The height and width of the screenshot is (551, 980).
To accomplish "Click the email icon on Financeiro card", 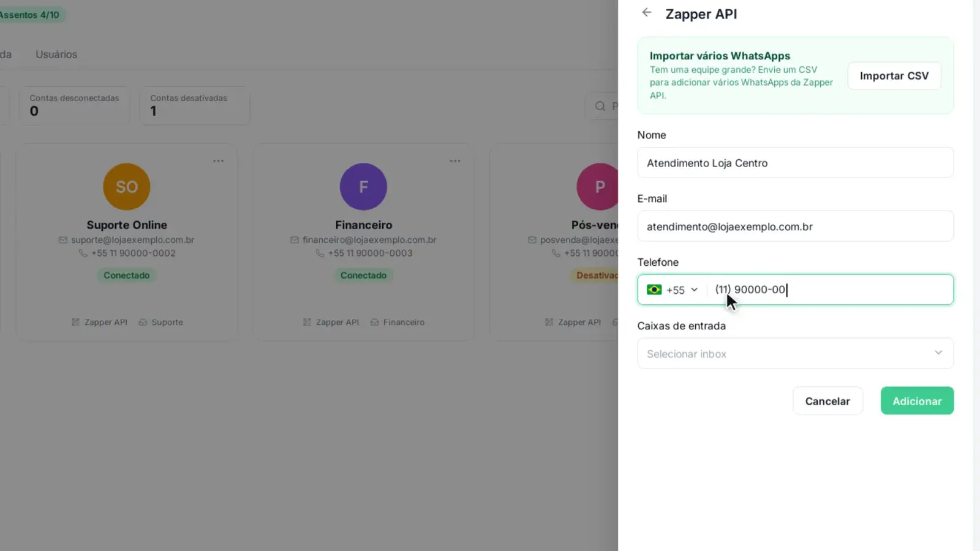I will (x=295, y=240).
